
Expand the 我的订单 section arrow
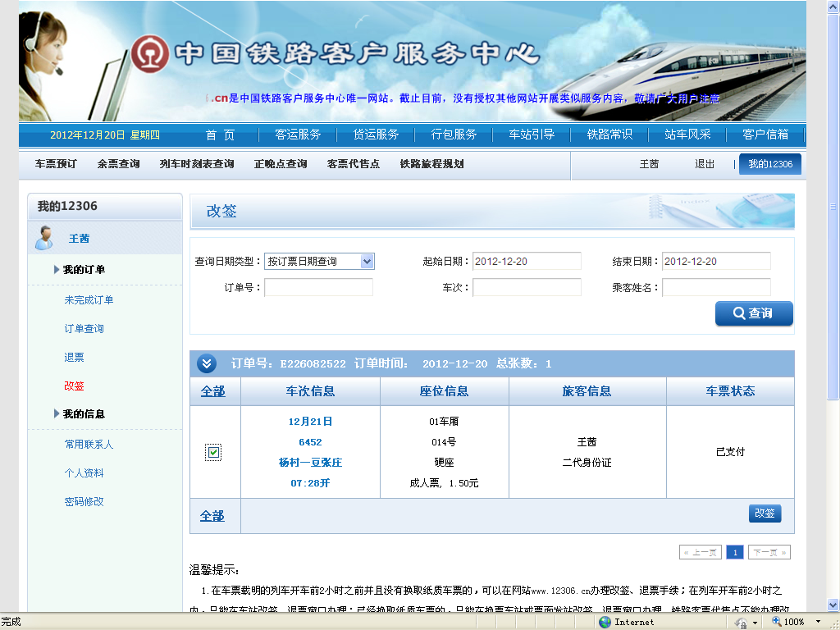57,269
